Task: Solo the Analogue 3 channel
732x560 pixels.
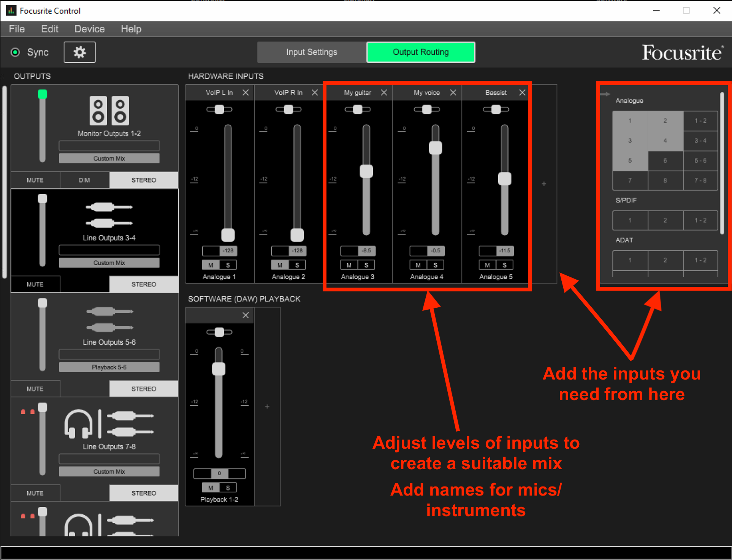Action: click(366, 265)
